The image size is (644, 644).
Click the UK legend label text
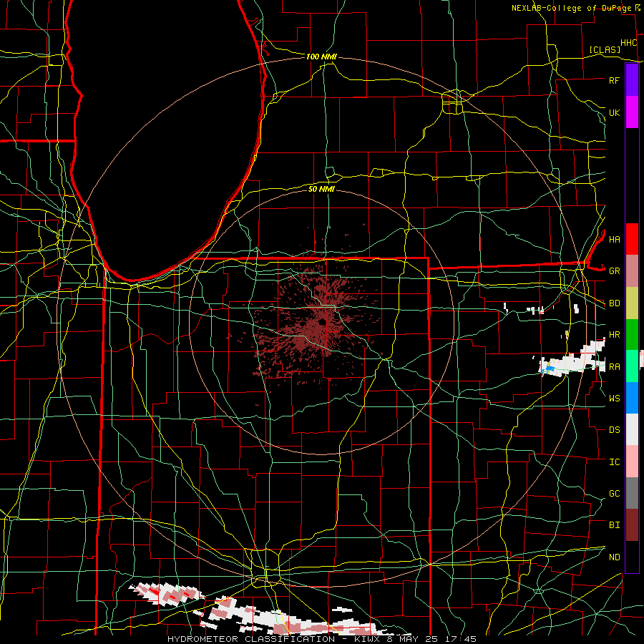coord(614,112)
